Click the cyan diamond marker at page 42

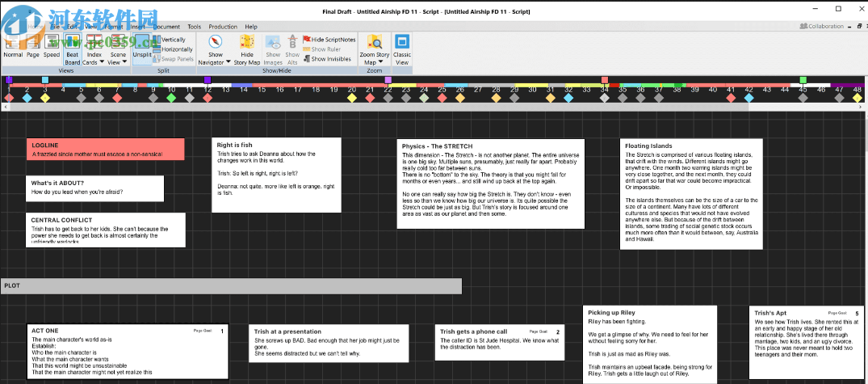749,98
